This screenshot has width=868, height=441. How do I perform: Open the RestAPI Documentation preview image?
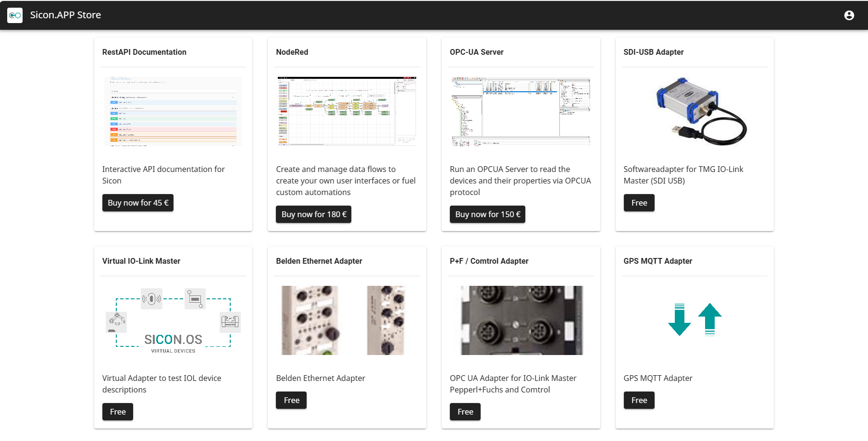(x=173, y=111)
